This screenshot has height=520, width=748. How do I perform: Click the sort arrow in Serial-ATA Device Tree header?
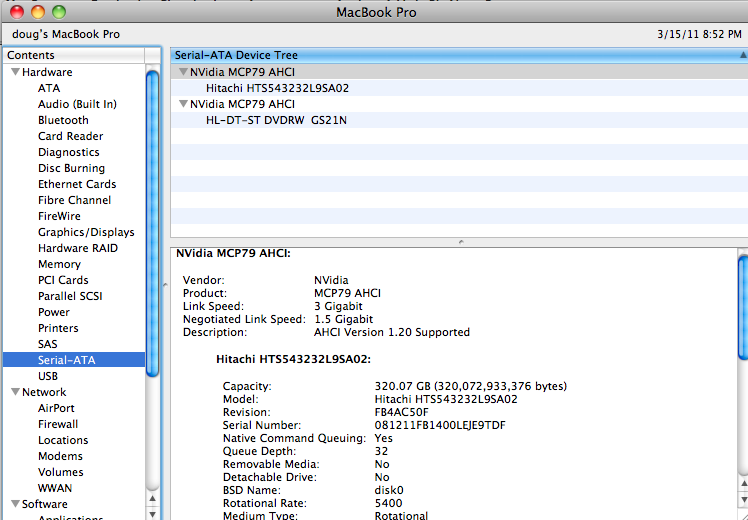[x=743, y=55]
